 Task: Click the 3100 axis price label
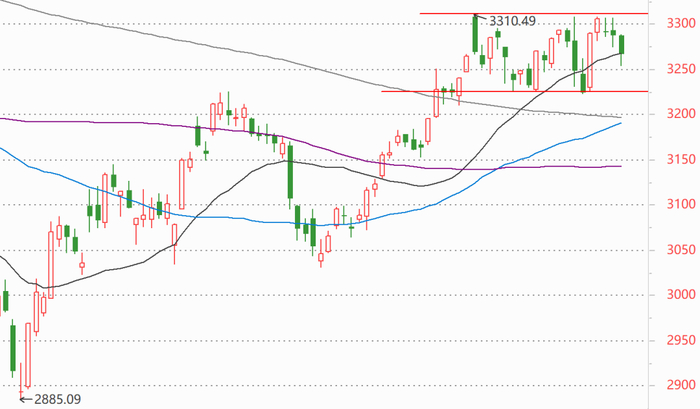(x=681, y=204)
